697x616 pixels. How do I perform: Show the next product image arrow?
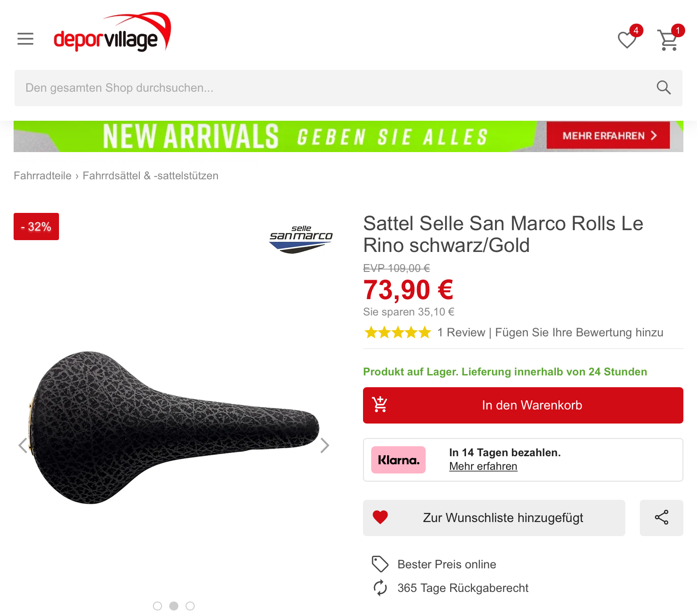coord(324,445)
